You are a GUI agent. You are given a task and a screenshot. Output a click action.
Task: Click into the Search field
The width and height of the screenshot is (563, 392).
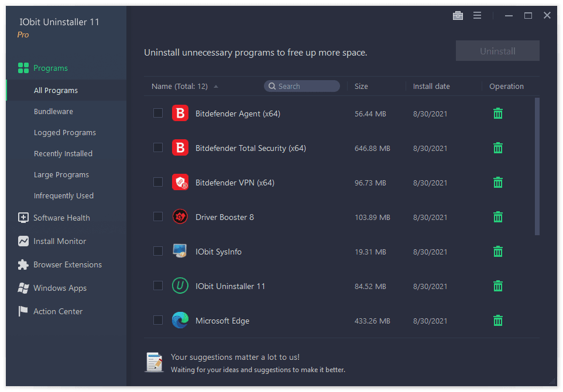302,86
